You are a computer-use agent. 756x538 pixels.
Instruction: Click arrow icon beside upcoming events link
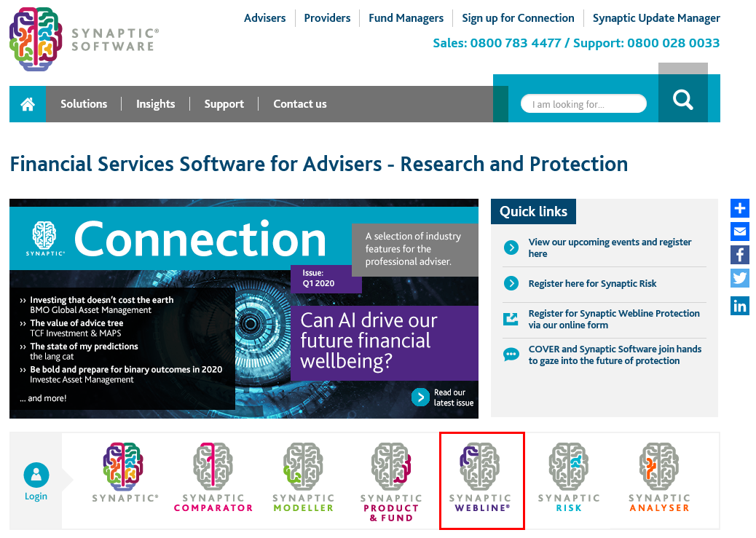click(511, 248)
